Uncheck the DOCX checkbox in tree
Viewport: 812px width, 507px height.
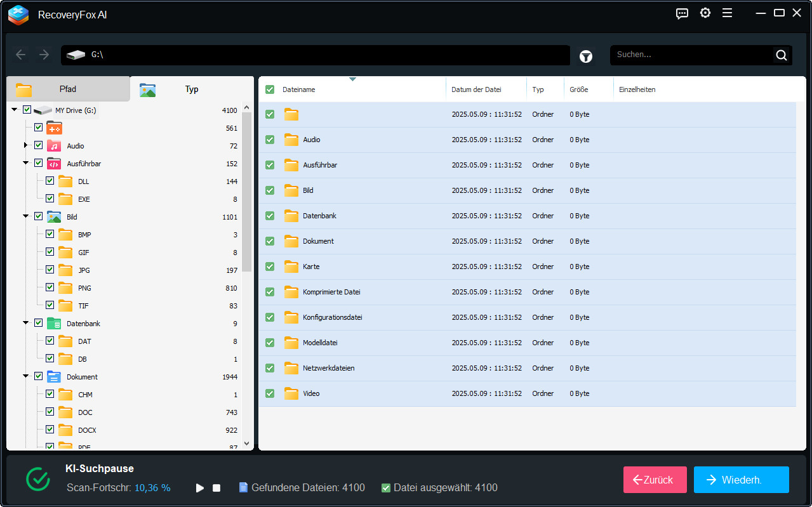click(50, 430)
